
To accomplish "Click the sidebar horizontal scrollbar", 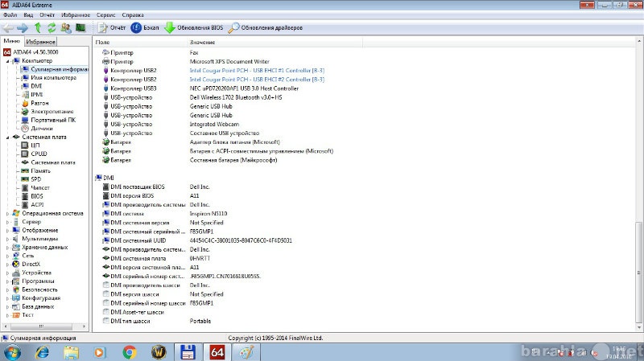I will [41, 326].
